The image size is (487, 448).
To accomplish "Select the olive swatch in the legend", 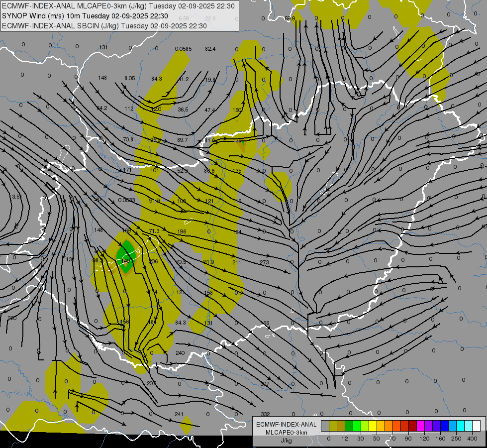I will [x=333, y=426].
